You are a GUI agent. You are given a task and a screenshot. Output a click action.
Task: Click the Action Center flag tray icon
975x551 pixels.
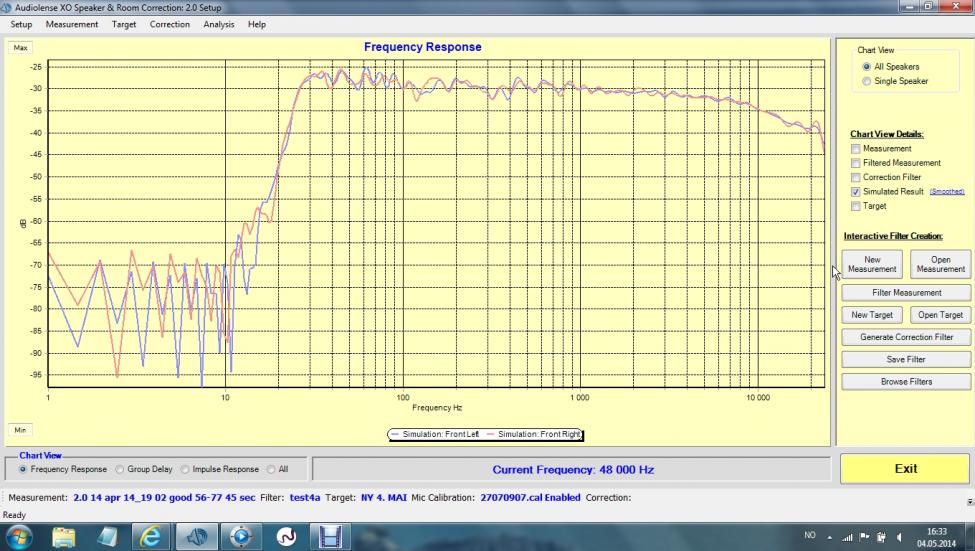[x=864, y=536]
